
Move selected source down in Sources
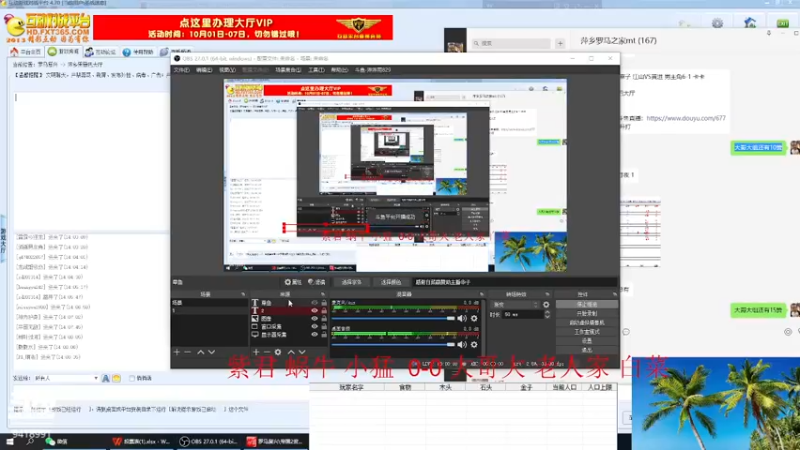(302, 352)
